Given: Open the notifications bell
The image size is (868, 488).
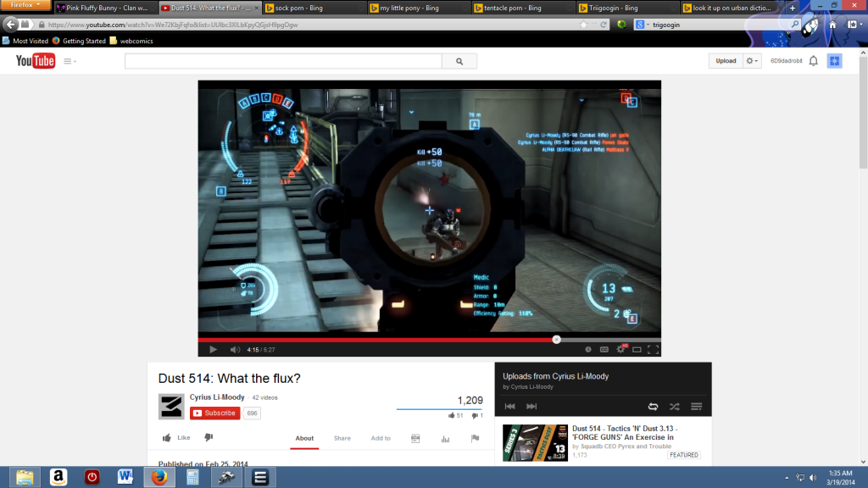Looking at the screenshot, I should [x=813, y=61].
